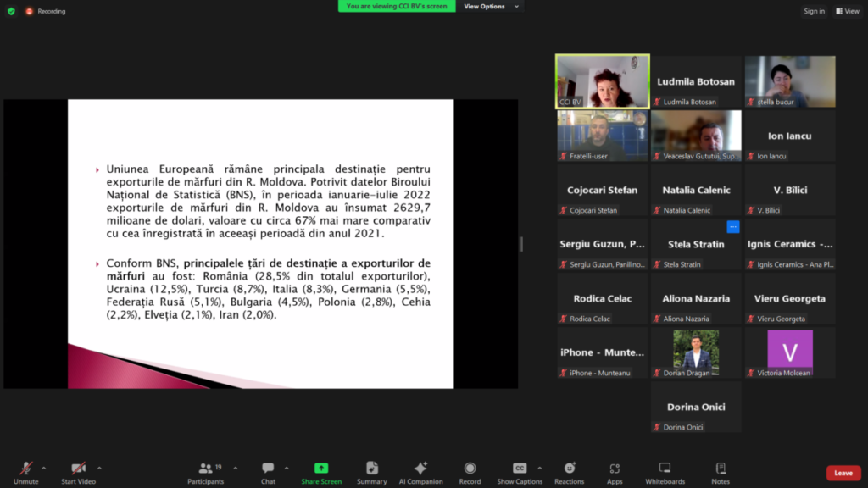Screen dimensions: 868x488
Task: Click the Unmute microphone icon
Action: click(x=26, y=468)
